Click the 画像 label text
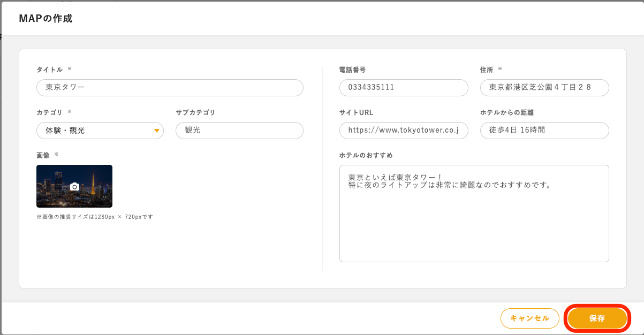 tap(43, 155)
